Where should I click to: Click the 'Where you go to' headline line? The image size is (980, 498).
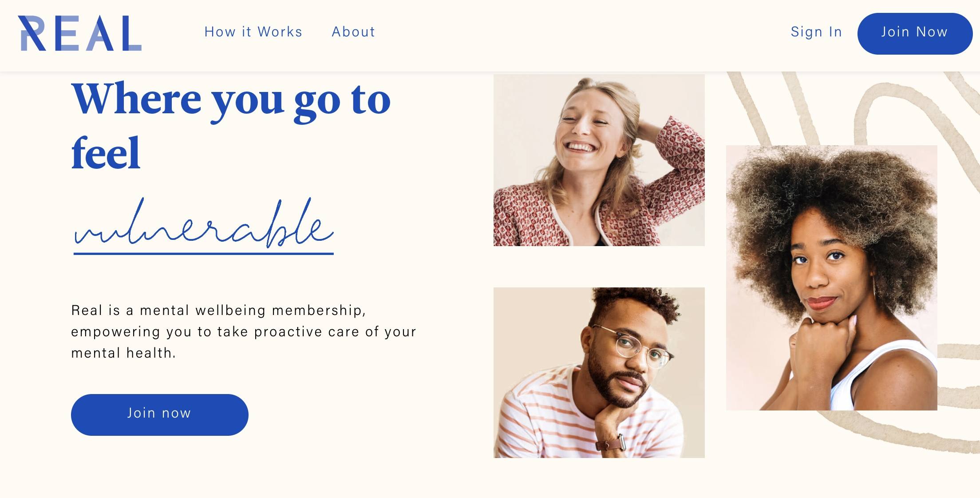(231, 101)
